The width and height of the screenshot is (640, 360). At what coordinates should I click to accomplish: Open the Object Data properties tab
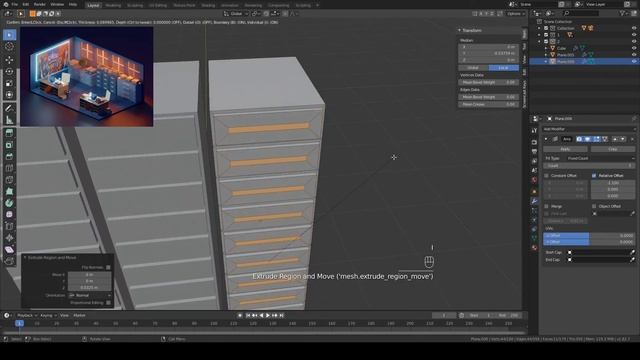(x=534, y=238)
